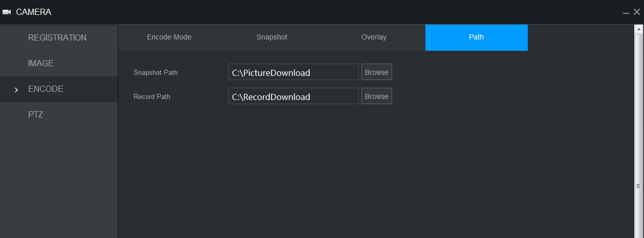
Task: Close the CAMERA window
Action: tap(636, 12)
